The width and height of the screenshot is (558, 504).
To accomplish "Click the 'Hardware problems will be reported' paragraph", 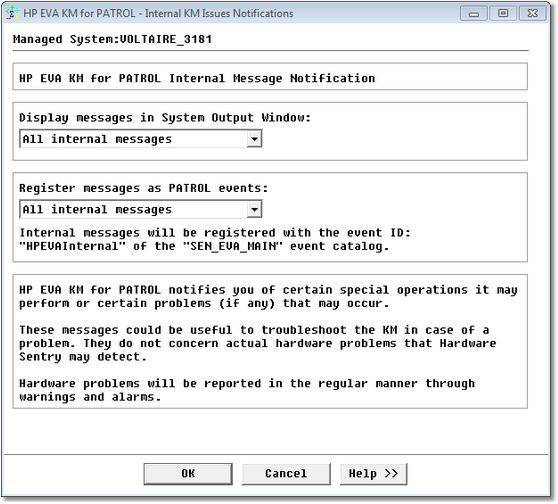I will coord(247,390).
